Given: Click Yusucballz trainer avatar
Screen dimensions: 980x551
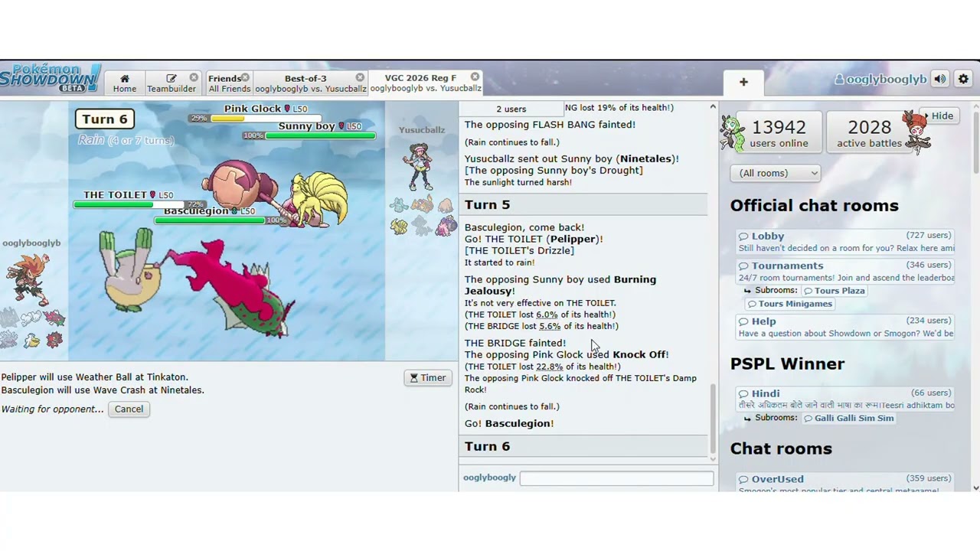Looking at the screenshot, I should point(420,165).
